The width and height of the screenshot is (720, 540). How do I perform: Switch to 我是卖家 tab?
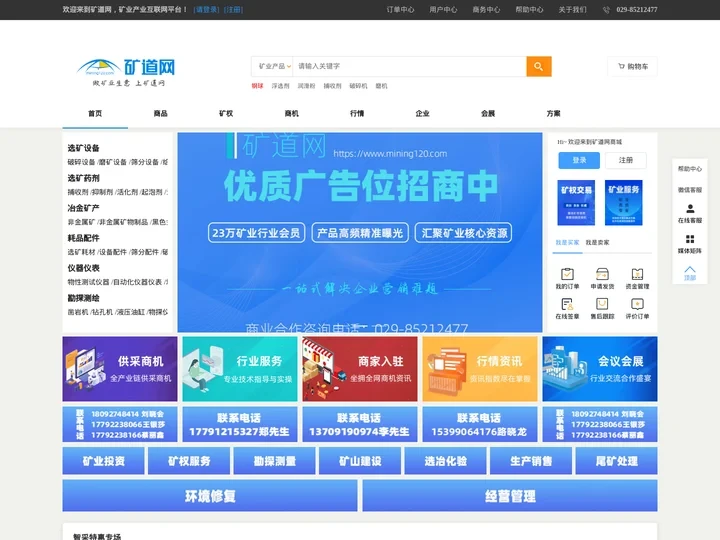click(597, 242)
